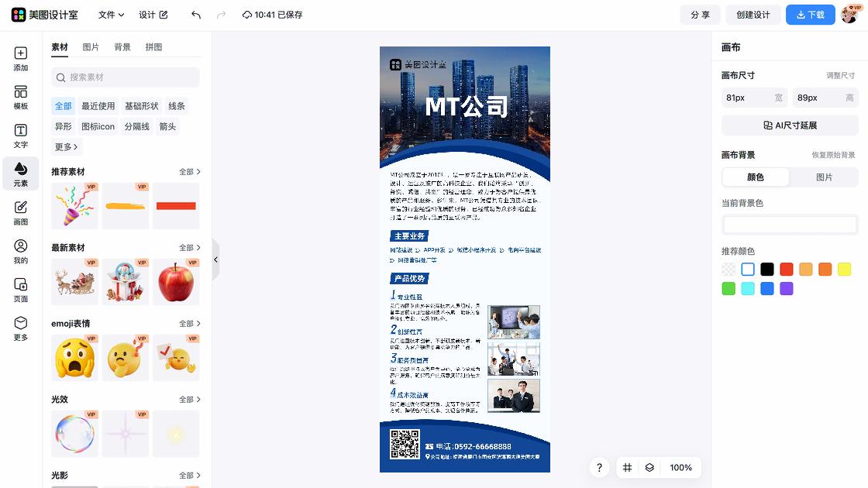Open the 画图 drawing panel
This screenshot has height=488, width=868.
[20, 211]
